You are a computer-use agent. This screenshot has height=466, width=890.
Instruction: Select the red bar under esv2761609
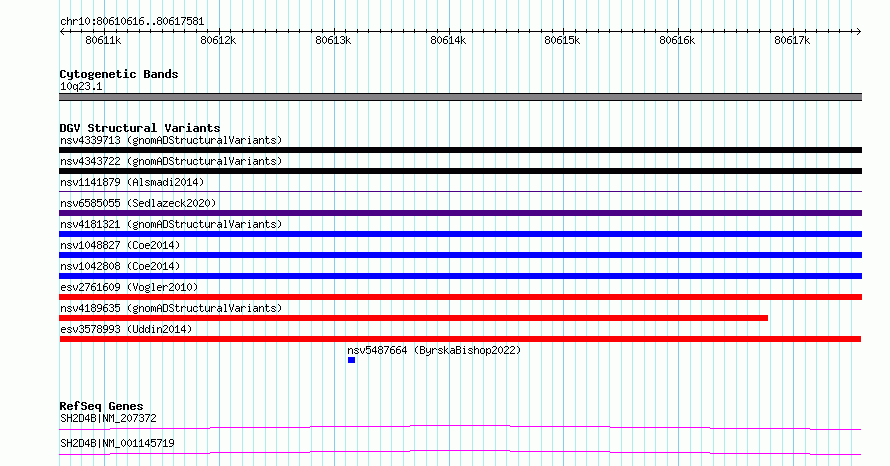tap(460, 297)
